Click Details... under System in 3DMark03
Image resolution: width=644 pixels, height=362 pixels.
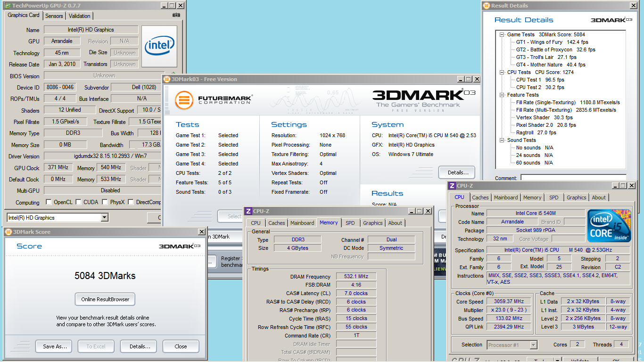click(456, 173)
